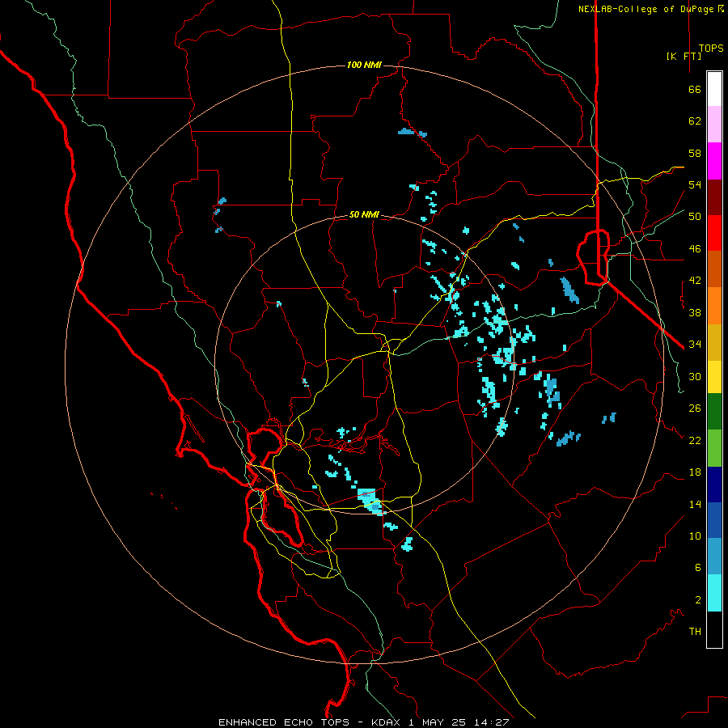
Task: Click the medium blue legend swatch
Action: click(714, 520)
